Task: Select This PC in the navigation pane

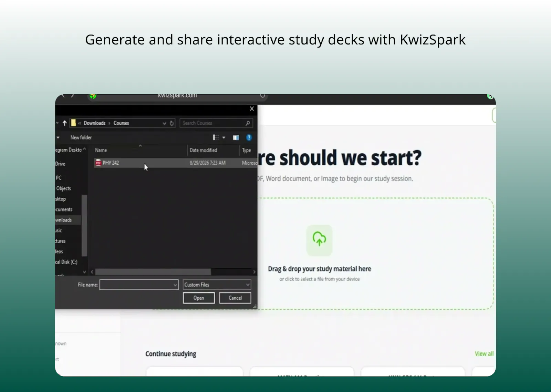Action: 59,178
